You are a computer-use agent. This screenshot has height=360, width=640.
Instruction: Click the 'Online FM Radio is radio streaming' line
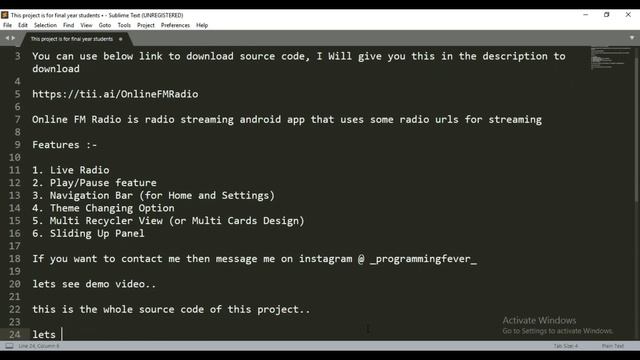287,120
